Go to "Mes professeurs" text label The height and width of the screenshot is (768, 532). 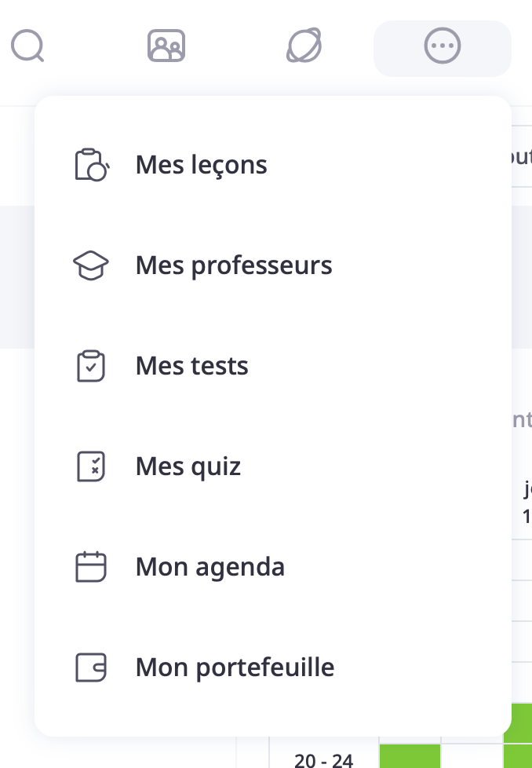(x=234, y=265)
